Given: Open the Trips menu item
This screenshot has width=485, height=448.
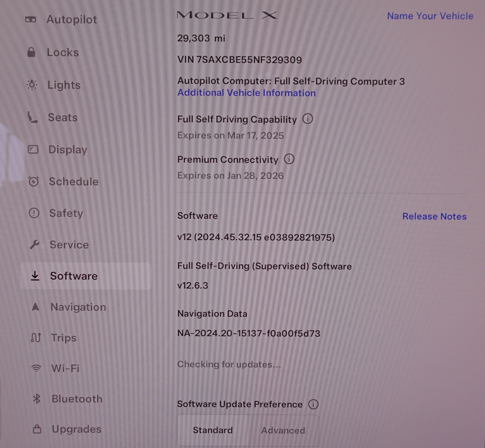Looking at the screenshot, I should pyautogui.click(x=64, y=338).
